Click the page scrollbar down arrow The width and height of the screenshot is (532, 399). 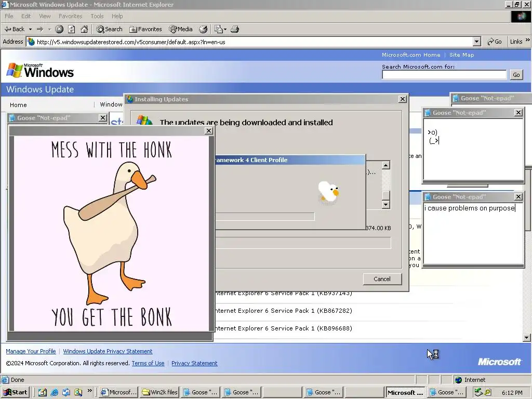coord(527,338)
